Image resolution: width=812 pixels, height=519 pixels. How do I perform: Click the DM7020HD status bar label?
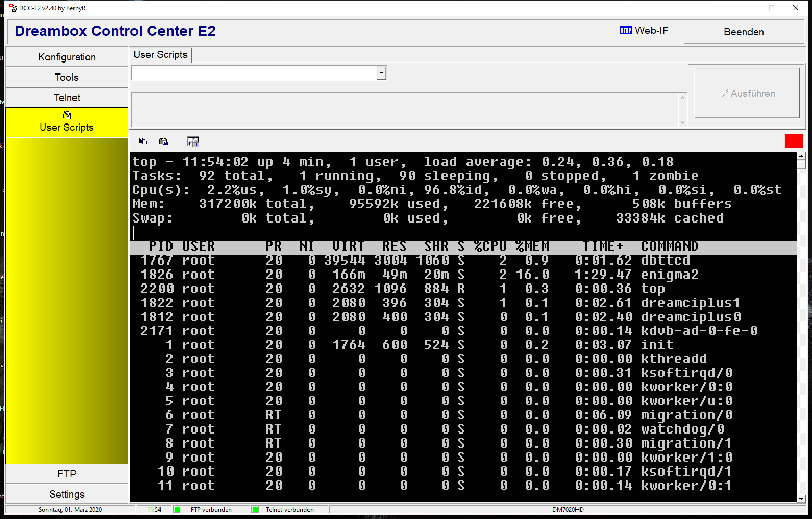pos(568,510)
